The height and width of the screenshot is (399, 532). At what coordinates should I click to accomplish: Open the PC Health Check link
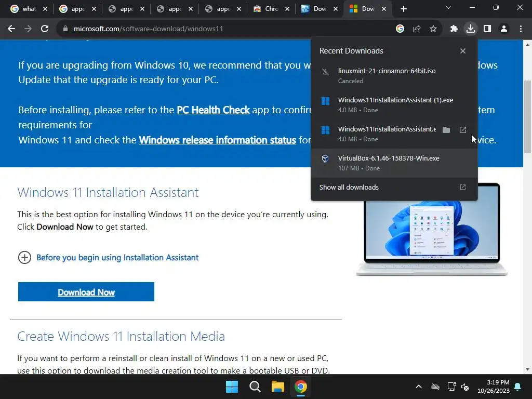point(213,110)
